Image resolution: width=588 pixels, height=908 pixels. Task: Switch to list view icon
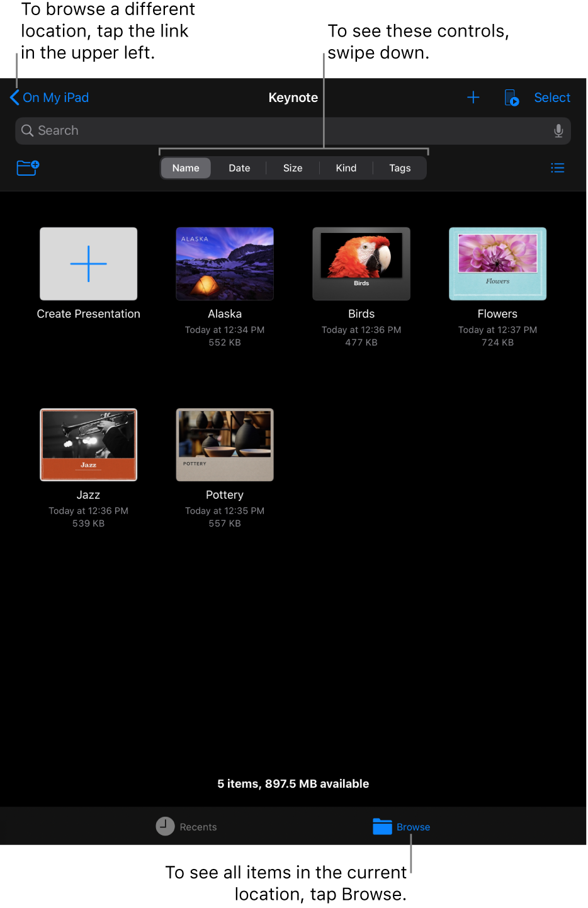[x=558, y=168]
